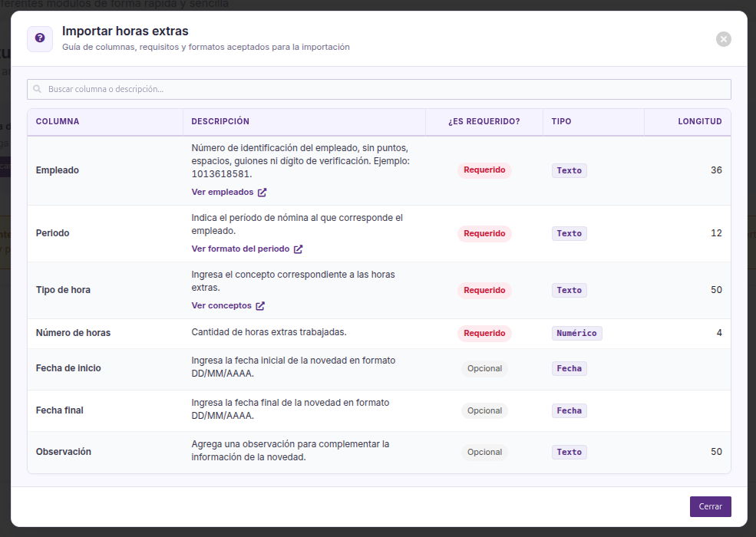Viewport: 756px width, 537px height.
Task: Click the ¿ES REQUERIDO? column header
Action: tap(484, 121)
